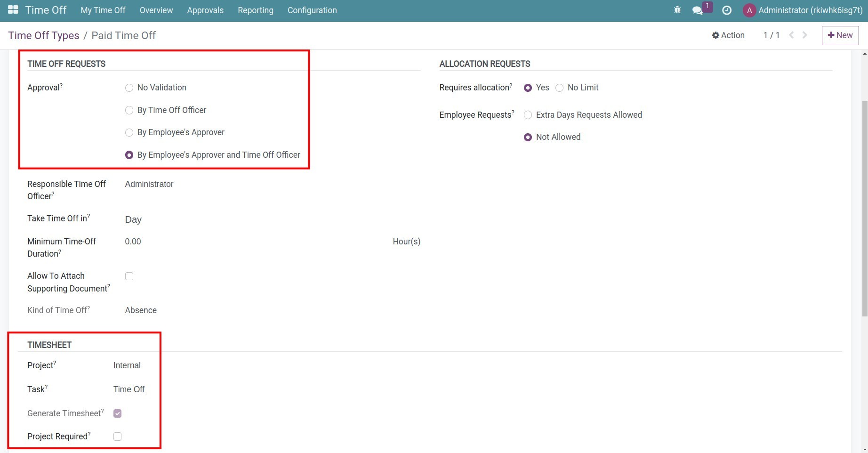This screenshot has width=868, height=453.
Task: Disable the Generate Timesheet checkbox
Action: [117, 413]
